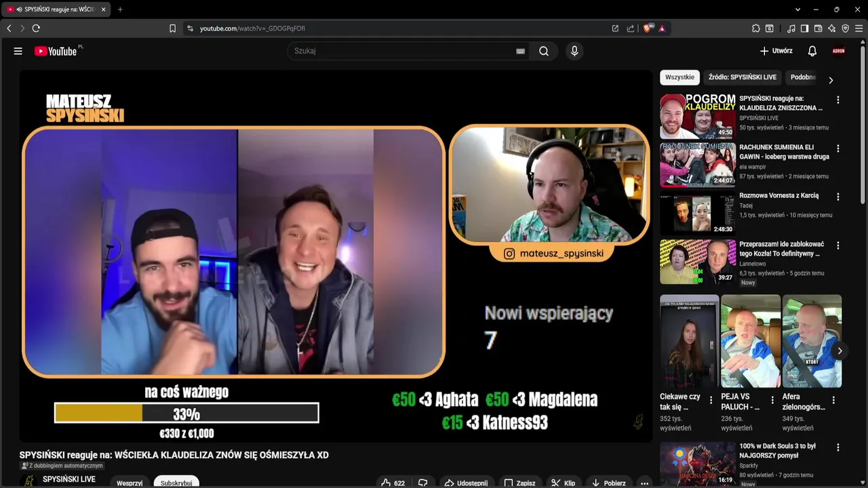Open the ADRON account avatar menu
This screenshot has height=488, width=868.
[839, 51]
